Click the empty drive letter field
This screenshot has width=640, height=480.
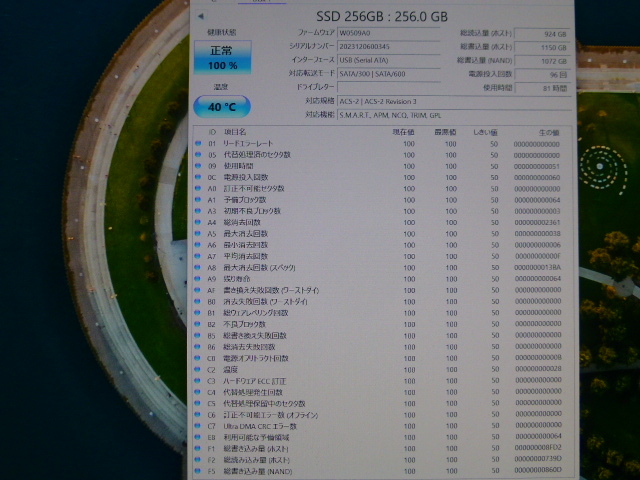pyautogui.click(x=389, y=87)
